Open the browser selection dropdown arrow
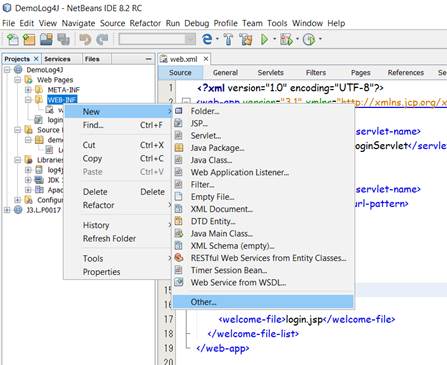 tap(217, 39)
